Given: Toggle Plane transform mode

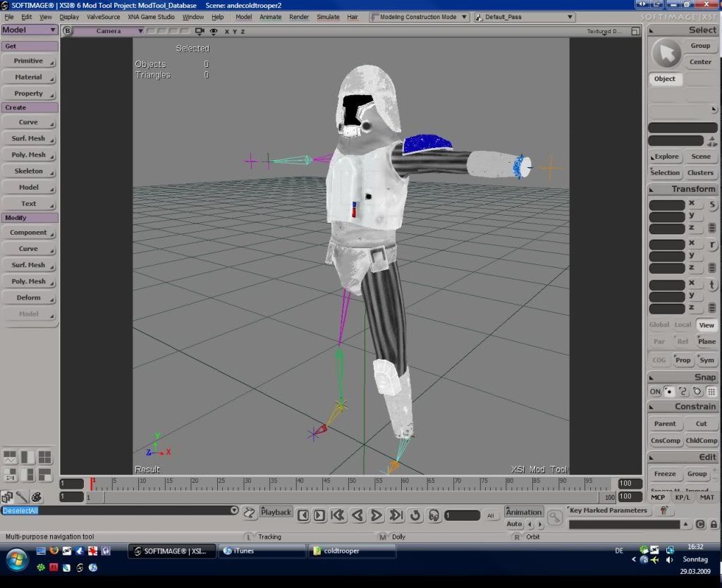Looking at the screenshot, I should pyautogui.click(x=706, y=341).
